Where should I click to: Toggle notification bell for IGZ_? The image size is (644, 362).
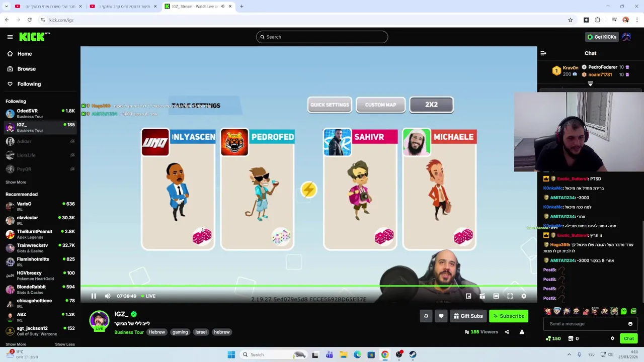426,316
